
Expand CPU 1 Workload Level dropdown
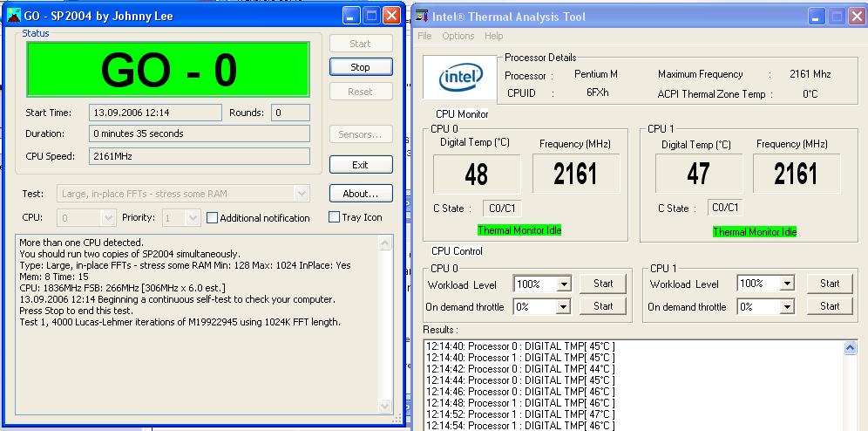(787, 284)
